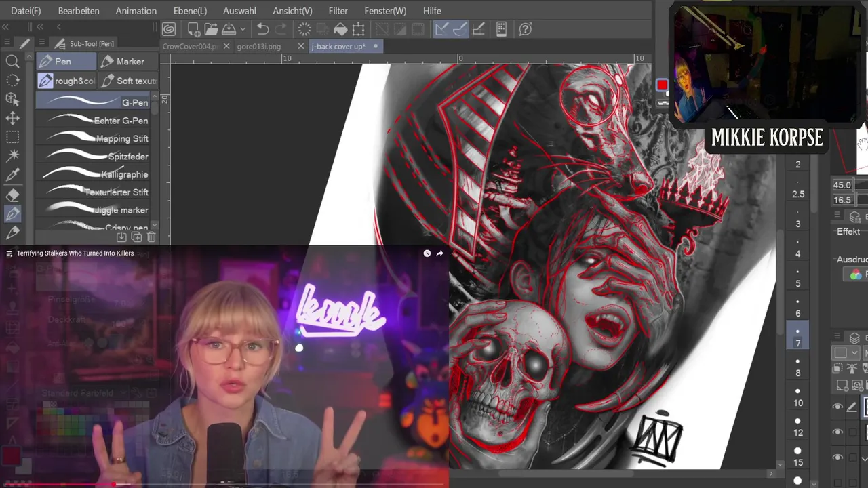Select the Pen sub-tool group
The image size is (868, 488).
click(x=66, y=62)
